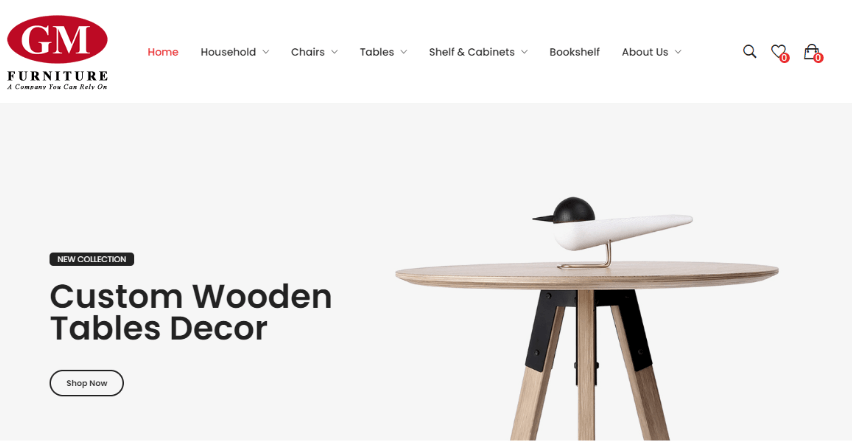Open the search magnifier icon

click(749, 52)
